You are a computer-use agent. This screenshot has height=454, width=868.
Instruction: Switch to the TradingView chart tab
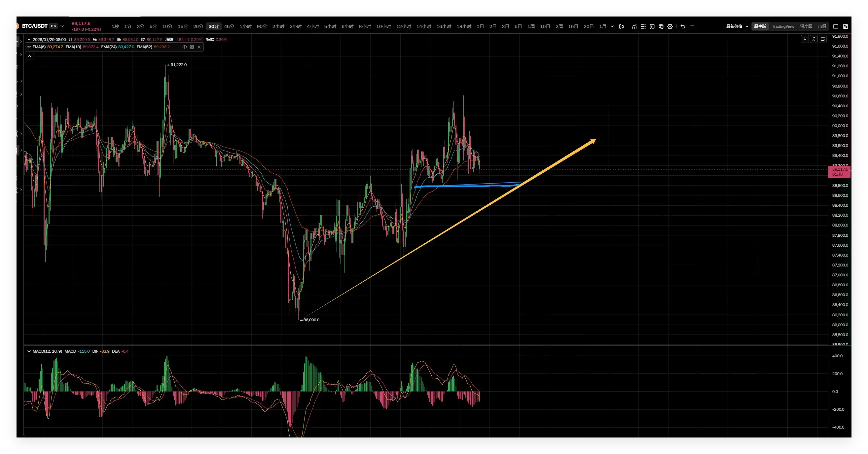tap(783, 26)
